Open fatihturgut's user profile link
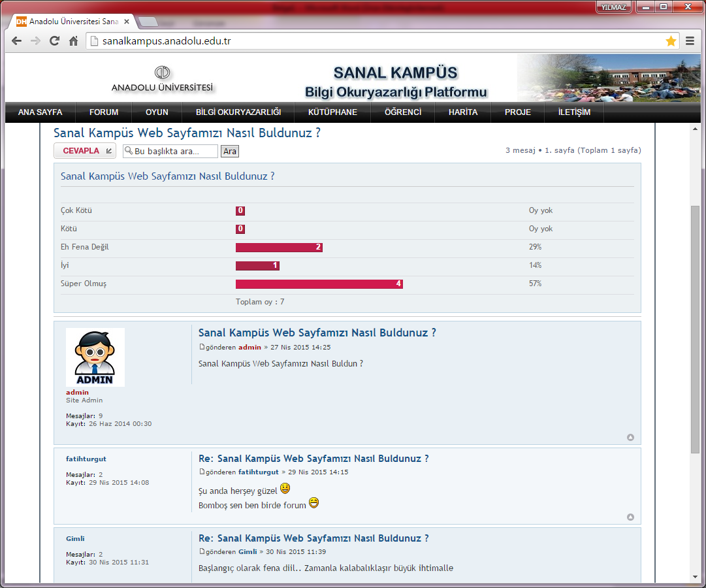 tap(86, 459)
